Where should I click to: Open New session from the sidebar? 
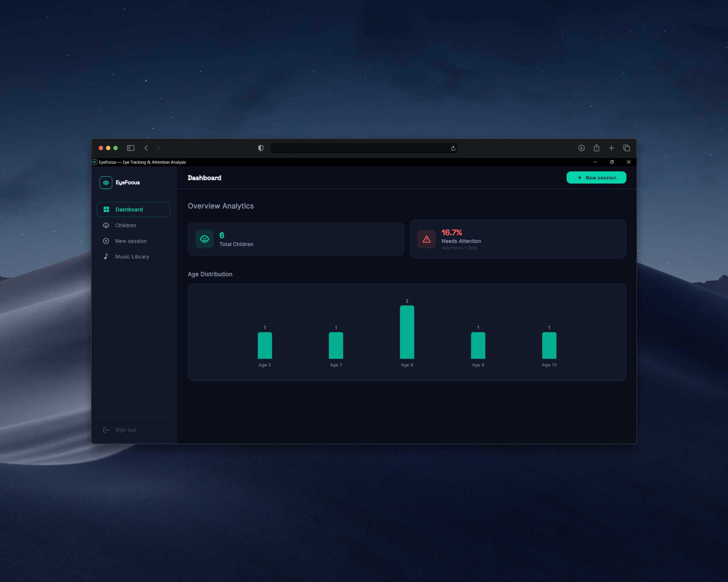pos(133,241)
